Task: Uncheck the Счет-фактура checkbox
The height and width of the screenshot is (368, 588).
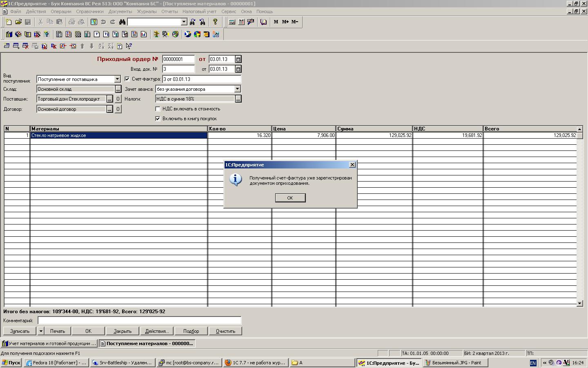Action: (x=127, y=79)
